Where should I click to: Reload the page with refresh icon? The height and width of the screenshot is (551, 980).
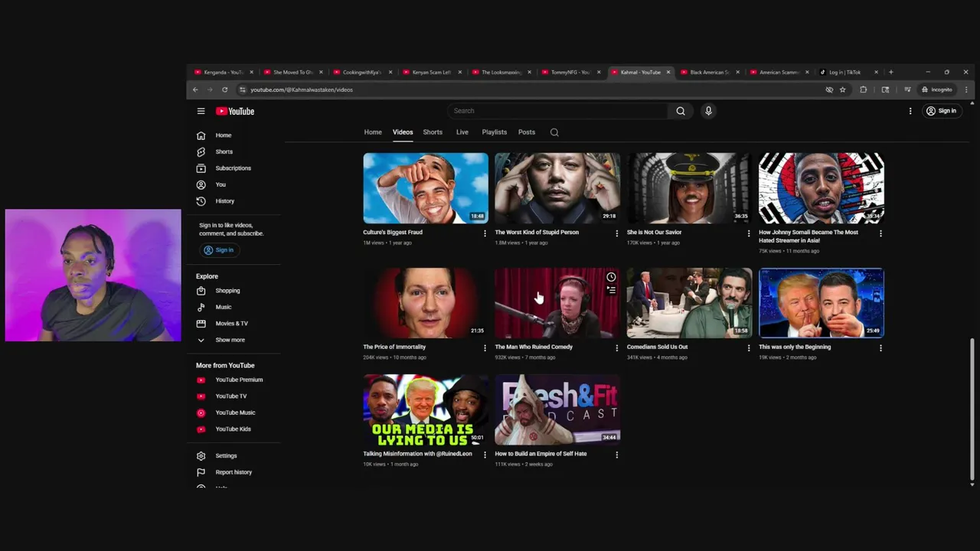(x=224, y=90)
